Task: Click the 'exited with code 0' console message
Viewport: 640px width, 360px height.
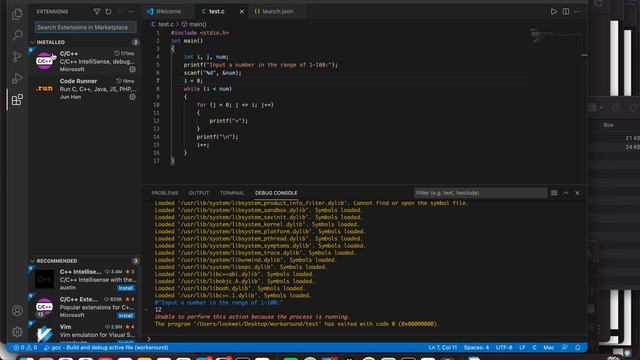Action: click(x=297, y=324)
